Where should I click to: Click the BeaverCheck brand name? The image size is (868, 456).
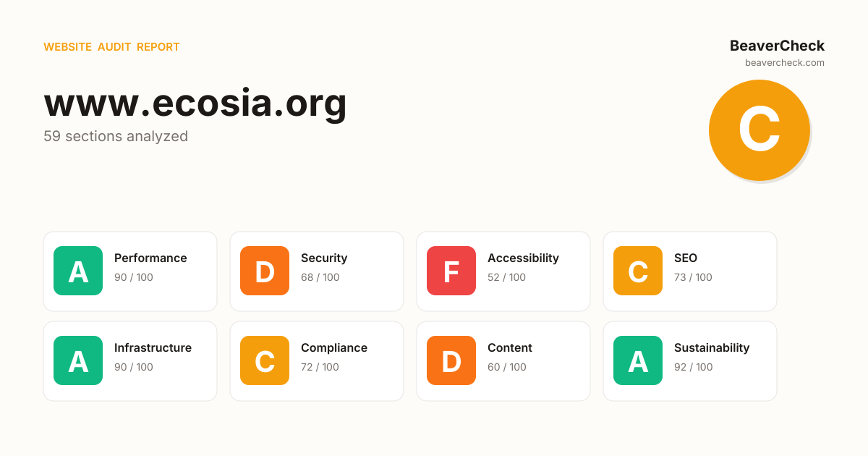tap(777, 46)
